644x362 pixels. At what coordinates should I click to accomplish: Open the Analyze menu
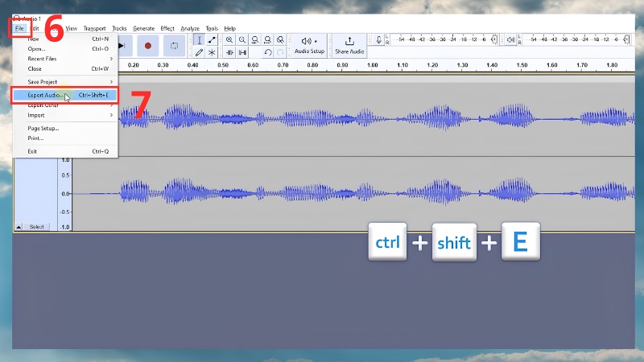[x=190, y=28]
